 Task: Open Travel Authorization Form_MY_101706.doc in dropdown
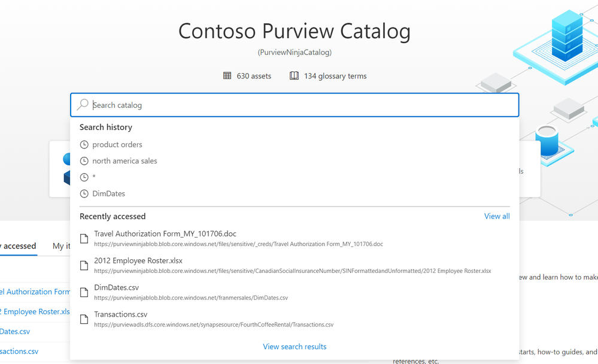pyautogui.click(x=165, y=233)
